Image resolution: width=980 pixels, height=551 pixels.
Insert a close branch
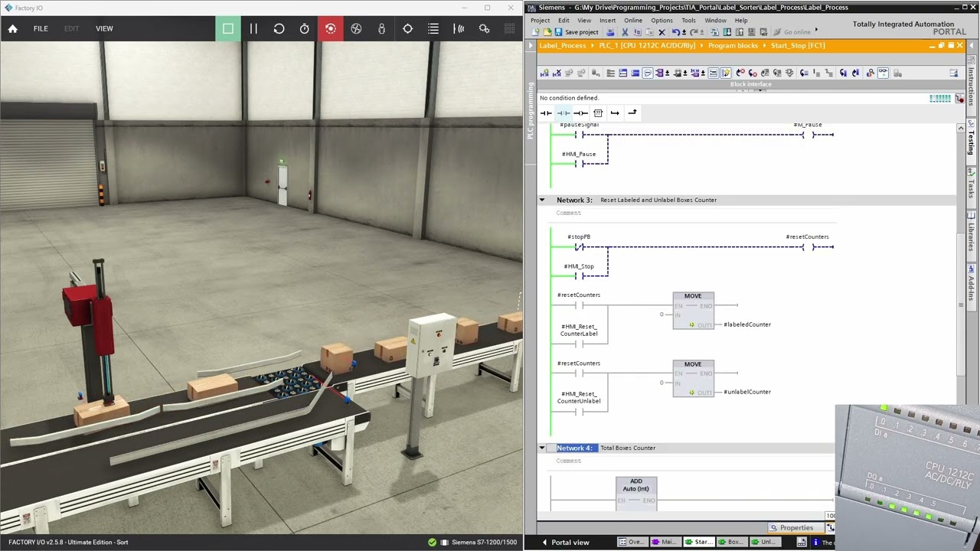632,113
